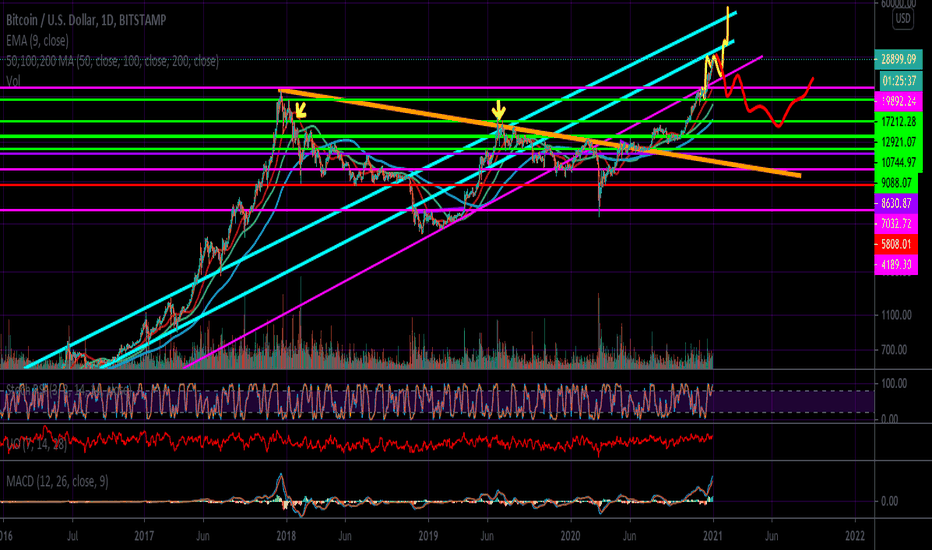Click the 2019 label on the time axis

428,536
